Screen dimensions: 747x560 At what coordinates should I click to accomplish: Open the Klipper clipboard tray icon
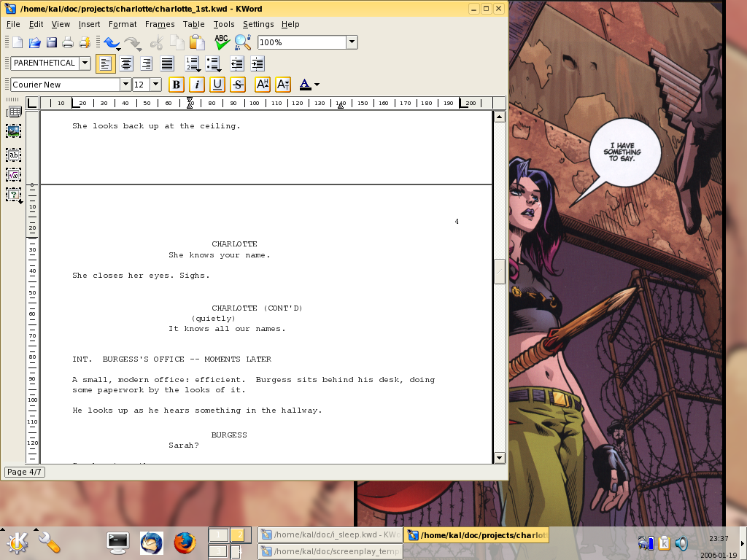(x=664, y=542)
